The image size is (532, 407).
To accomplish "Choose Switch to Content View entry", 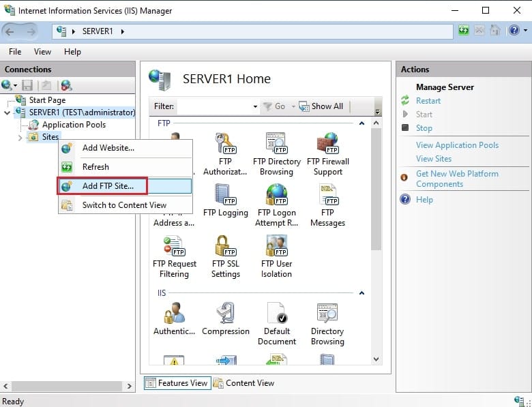I will 124,205.
